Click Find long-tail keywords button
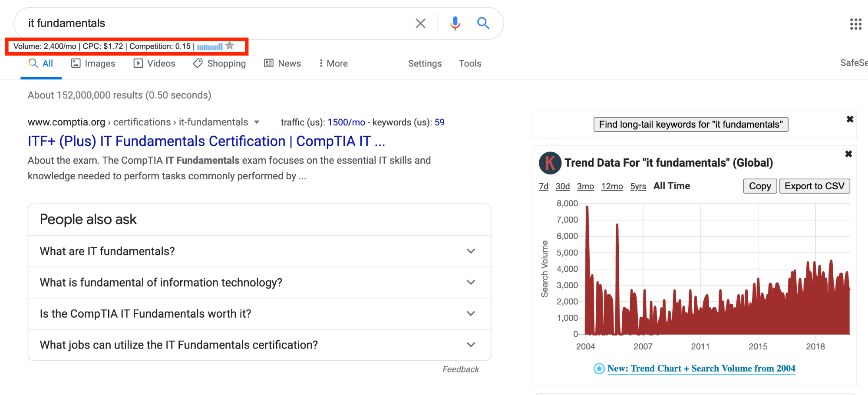Viewport: 868px width, 395px height. pos(691,125)
